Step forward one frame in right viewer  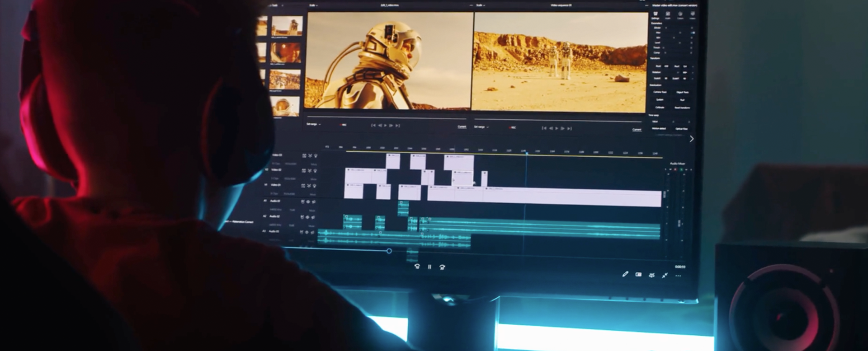coord(563,128)
